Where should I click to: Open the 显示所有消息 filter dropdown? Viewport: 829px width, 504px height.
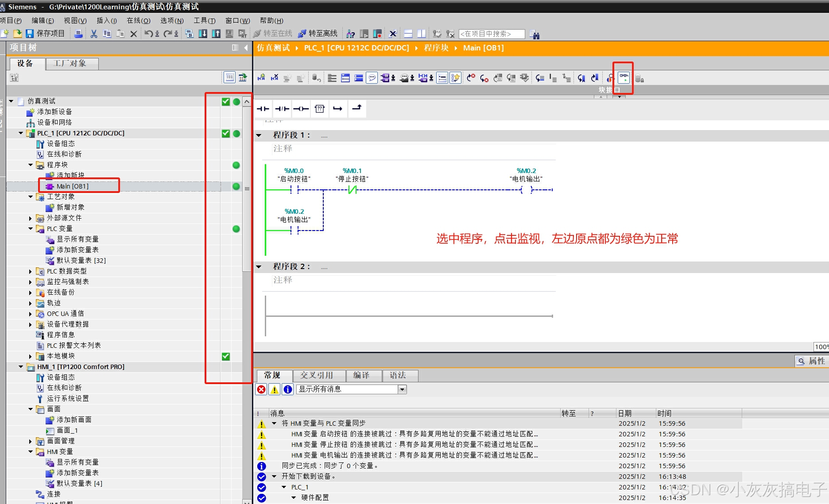[x=402, y=389]
